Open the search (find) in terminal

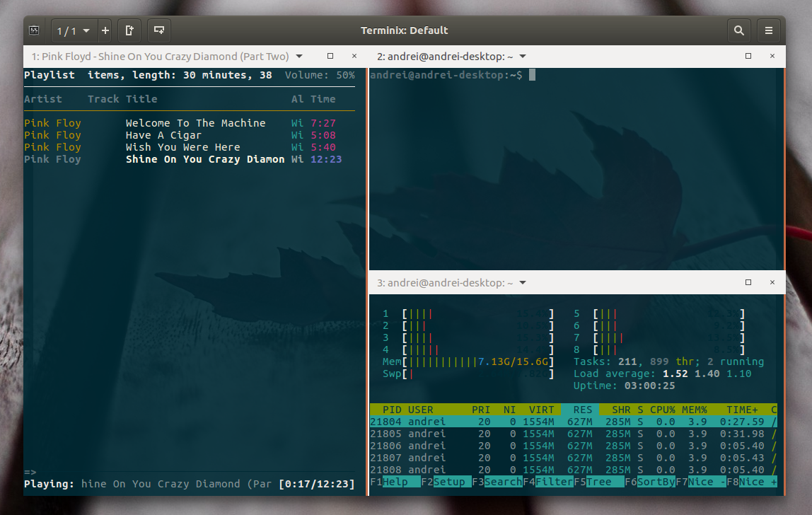(739, 30)
